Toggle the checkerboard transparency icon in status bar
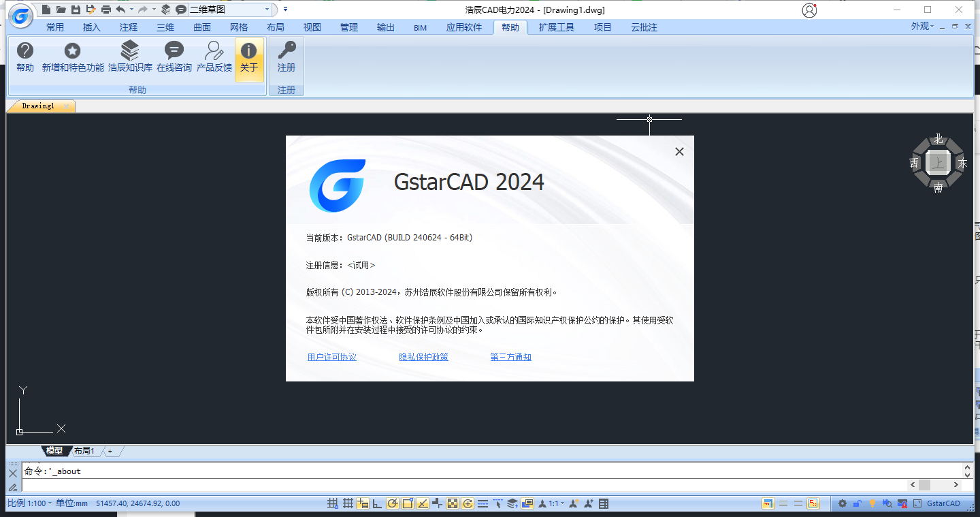Image resolution: width=980 pixels, height=517 pixels. (x=453, y=504)
